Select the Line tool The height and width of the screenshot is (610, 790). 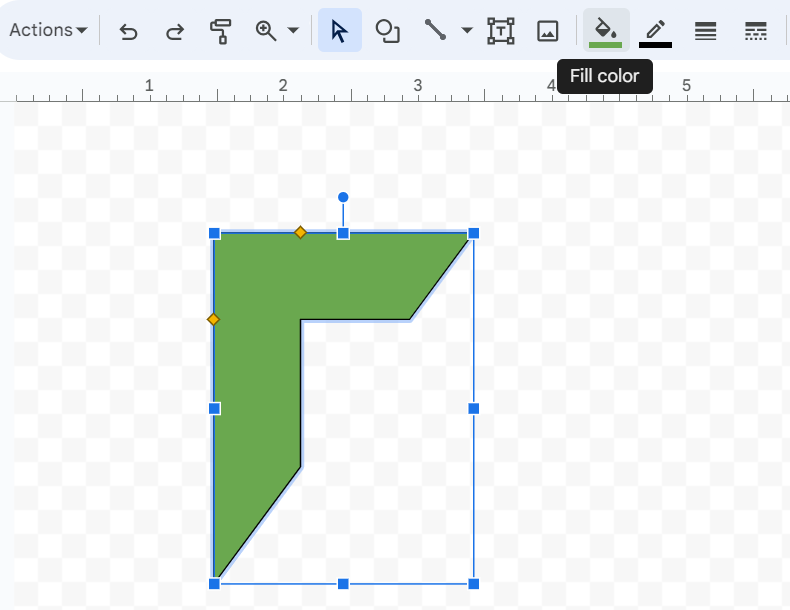coord(435,30)
